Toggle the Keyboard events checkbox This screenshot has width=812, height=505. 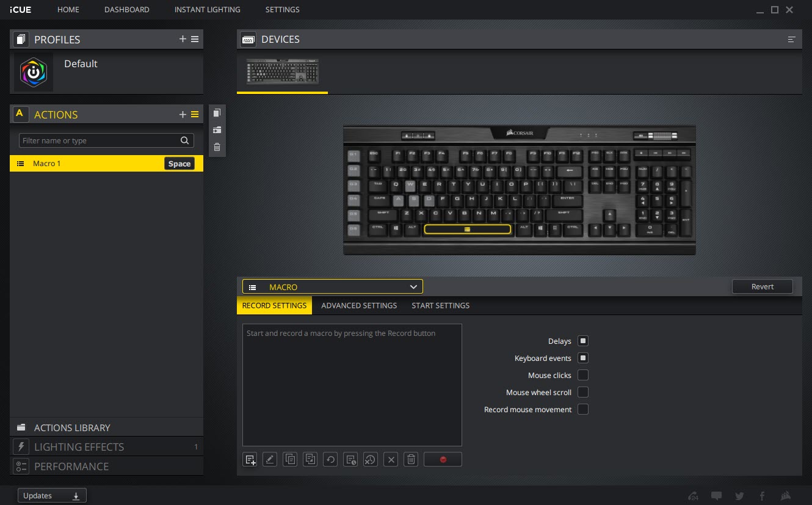click(583, 358)
